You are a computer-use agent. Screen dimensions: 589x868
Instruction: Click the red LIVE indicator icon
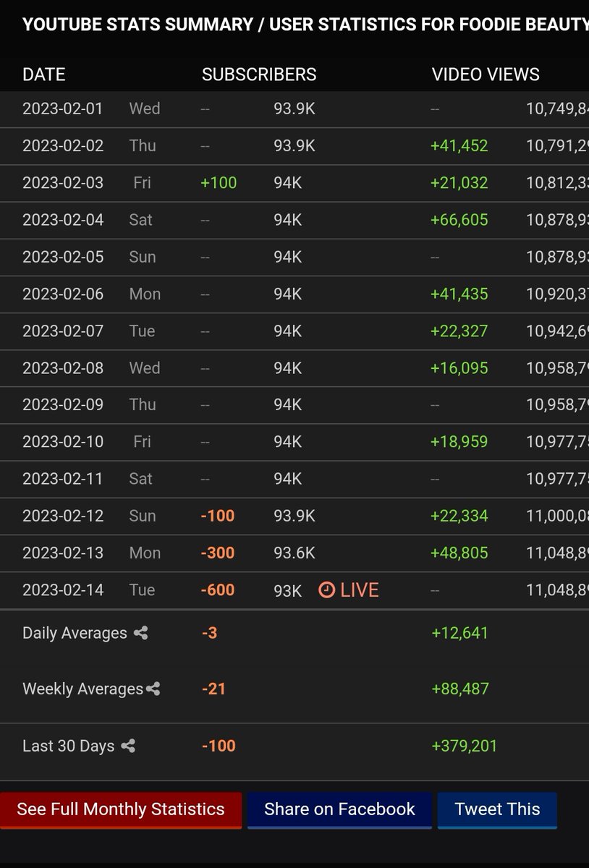point(327,590)
